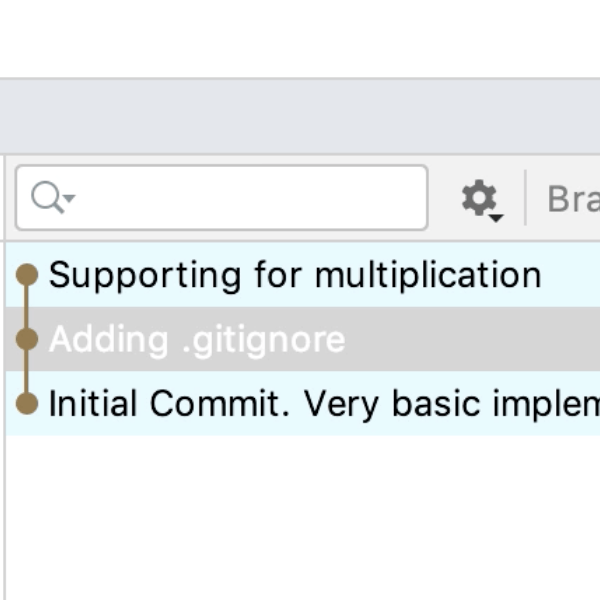Image resolution: width=600 pixels, height=600 pixels.
Task: Click separator line between gear and Branch filter
Action: [x=525, y=198]
